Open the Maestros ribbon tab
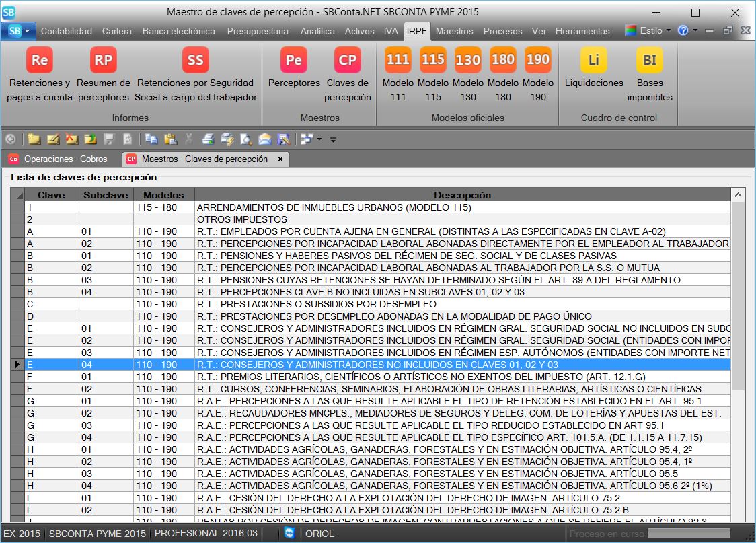The image size is (756, 543). 454,31
